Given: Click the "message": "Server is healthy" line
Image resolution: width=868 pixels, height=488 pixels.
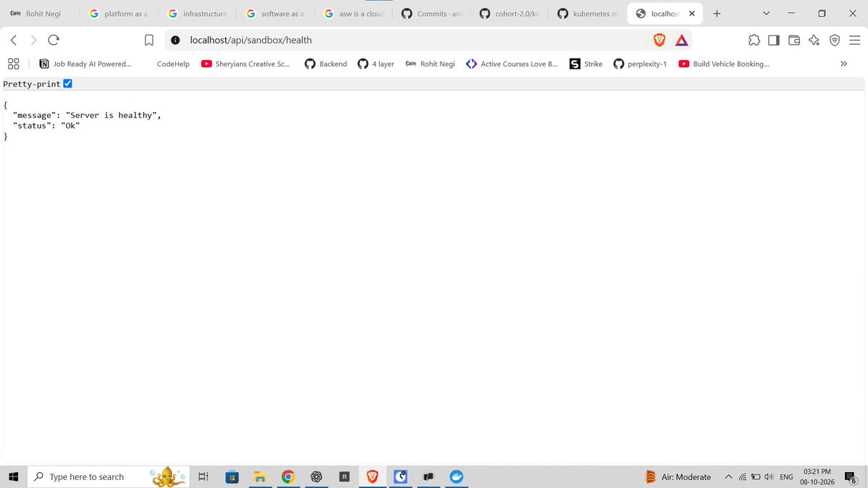Looking at the screenshot, I should pyautogui.click(x=87, y=115).
